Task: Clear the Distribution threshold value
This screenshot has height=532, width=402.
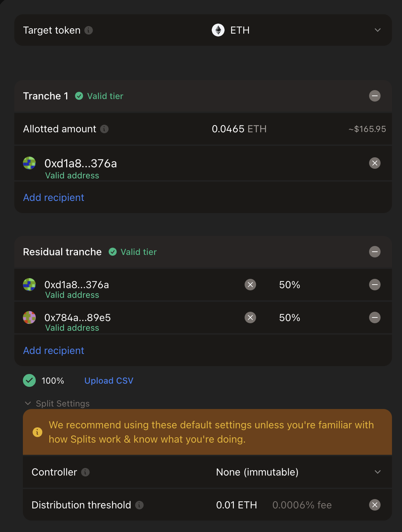Action: 374,505
